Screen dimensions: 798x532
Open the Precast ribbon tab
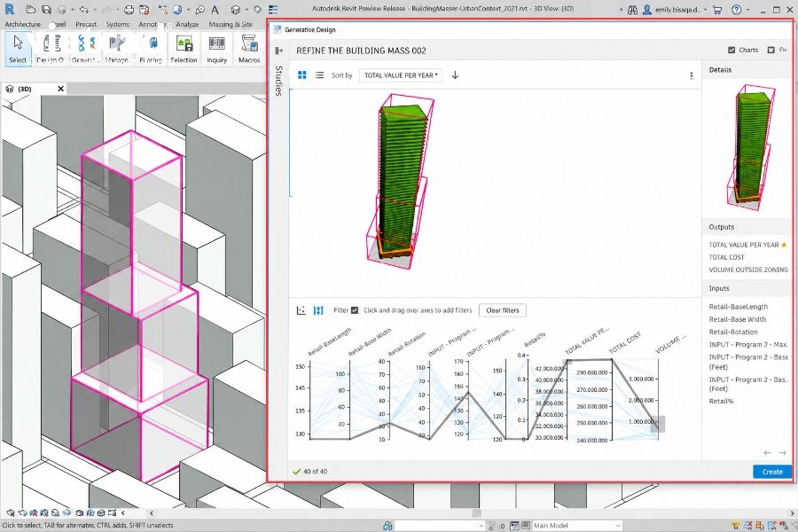click(x=86, y=24)
